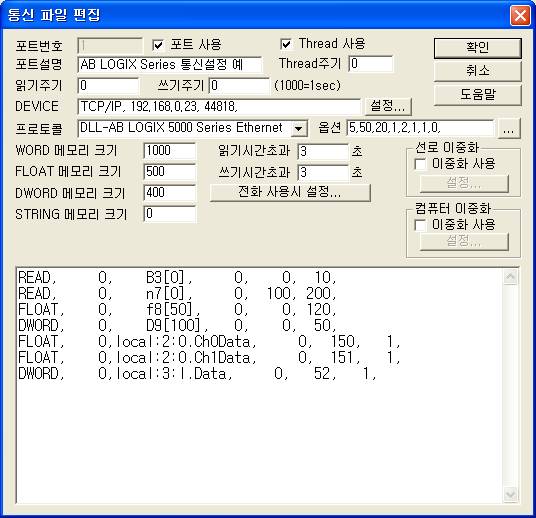Image resolution: width=536 pixels, height=518 pixels.
Task: Click the 취소 cancel button
Action: (478, 71)
